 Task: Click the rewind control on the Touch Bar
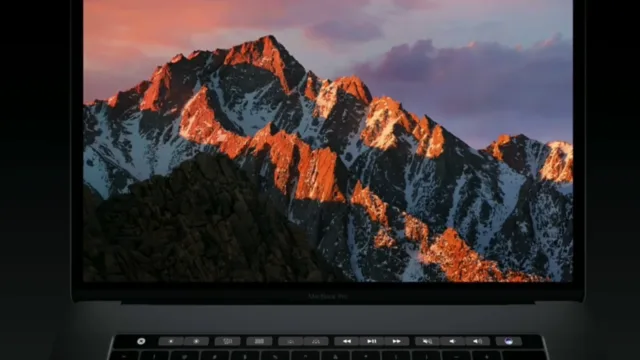(x=347, y=341)
